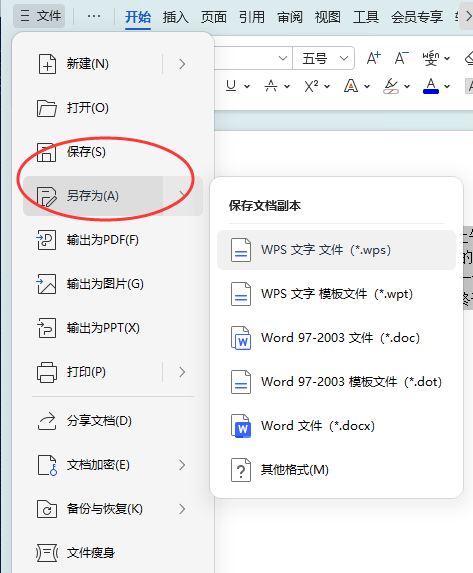This screenshot has width=473, height=573.
Task: Save as WPS 文字 模板文件 (*.wpt)
Action: [336, 294]
